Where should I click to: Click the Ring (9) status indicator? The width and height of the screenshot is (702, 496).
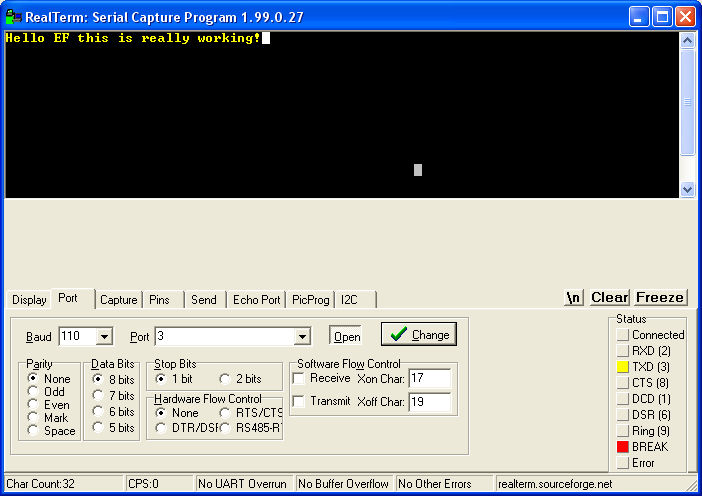(622, 431)
